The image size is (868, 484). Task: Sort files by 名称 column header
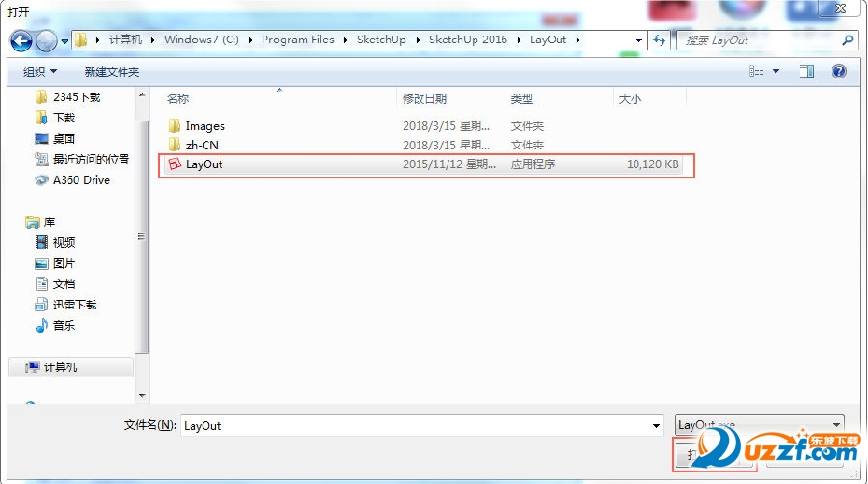click(x=177, y=99)
